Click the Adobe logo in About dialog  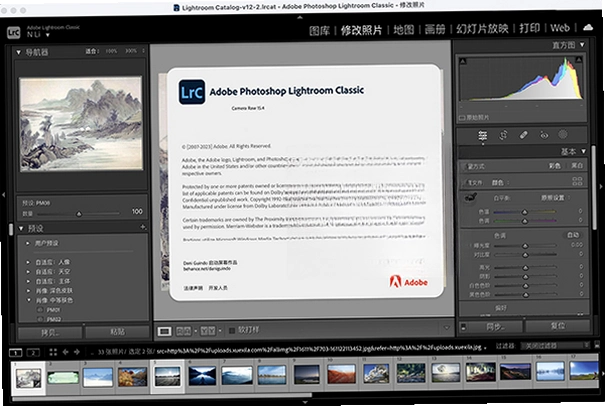click(408, 282)
